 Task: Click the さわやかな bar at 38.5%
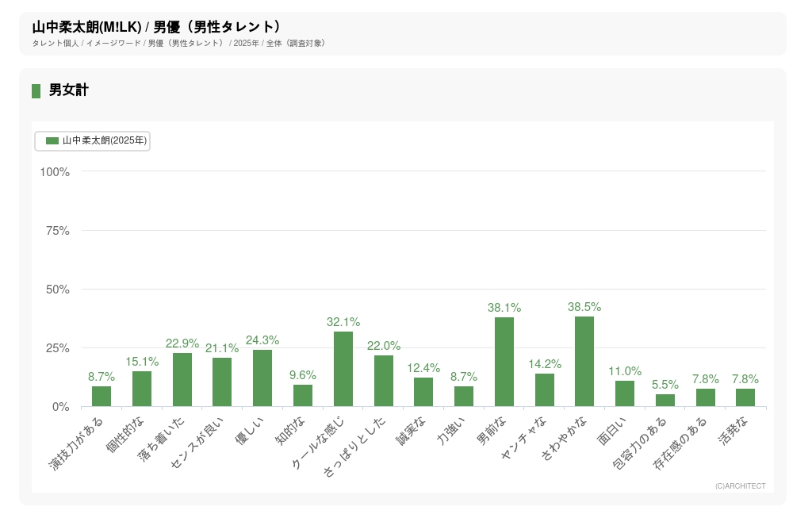click(584, 362)
